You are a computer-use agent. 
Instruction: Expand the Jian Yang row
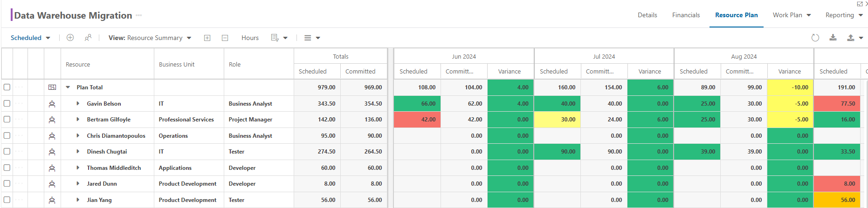[x=78, y=200]
